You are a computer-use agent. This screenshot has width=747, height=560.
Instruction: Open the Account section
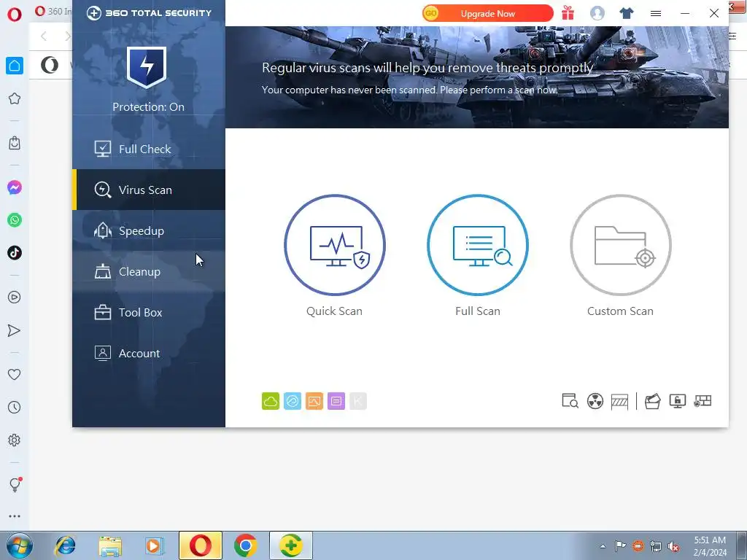(x=149, y=354)
